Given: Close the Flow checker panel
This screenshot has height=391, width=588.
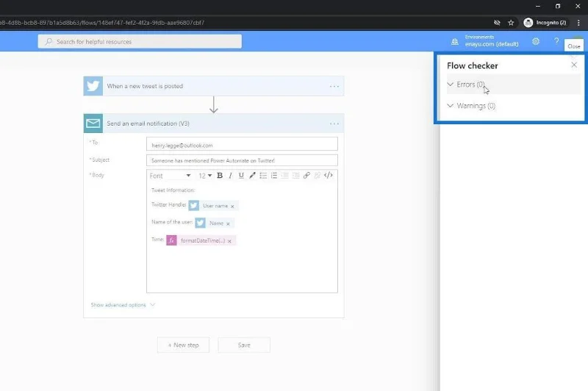Looking at the screenshot, I should click(x=574, y=65).
